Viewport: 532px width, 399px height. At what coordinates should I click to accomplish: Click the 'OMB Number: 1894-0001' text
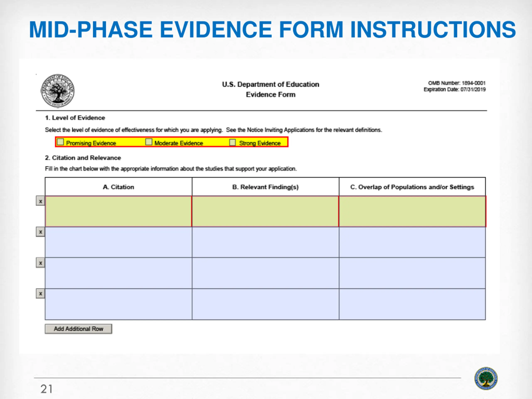(x=457, y=83)
